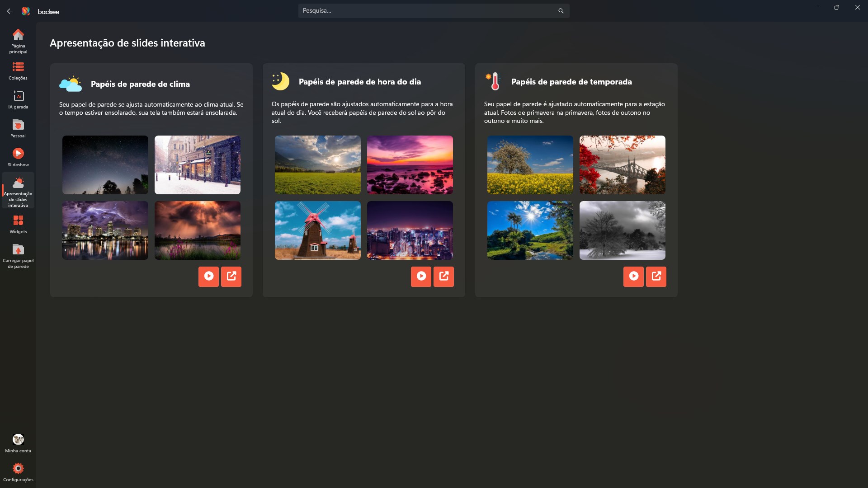The height and width of the screenshot is (488, 868).
Task: Open temporada wallpapers externally
Action: 656,276
